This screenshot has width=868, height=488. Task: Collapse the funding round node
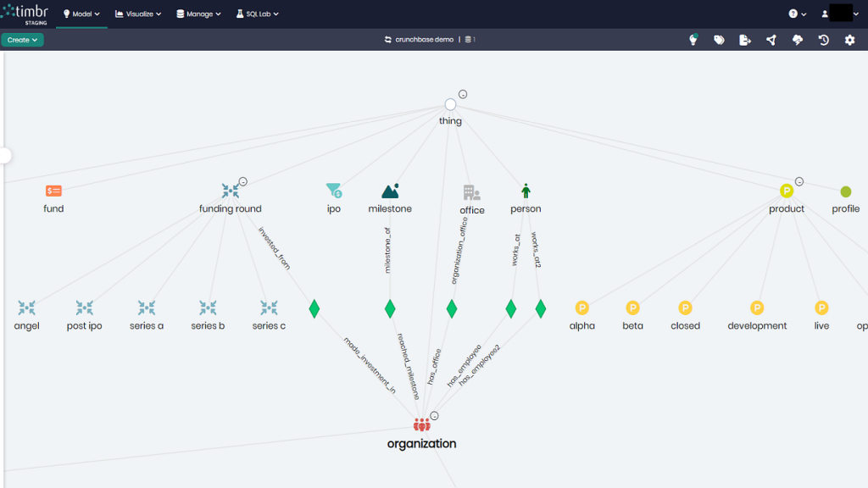(x=243, y=181)
